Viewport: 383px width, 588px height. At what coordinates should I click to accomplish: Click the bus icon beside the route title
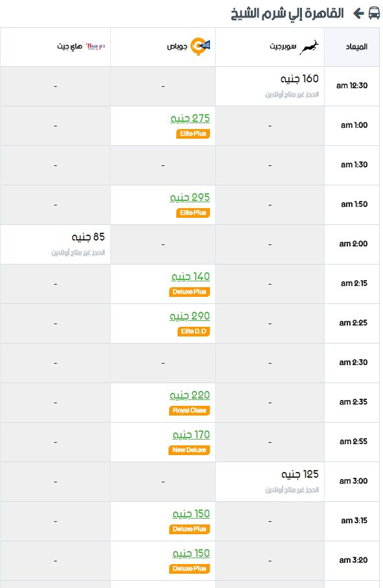pos(374,13)
